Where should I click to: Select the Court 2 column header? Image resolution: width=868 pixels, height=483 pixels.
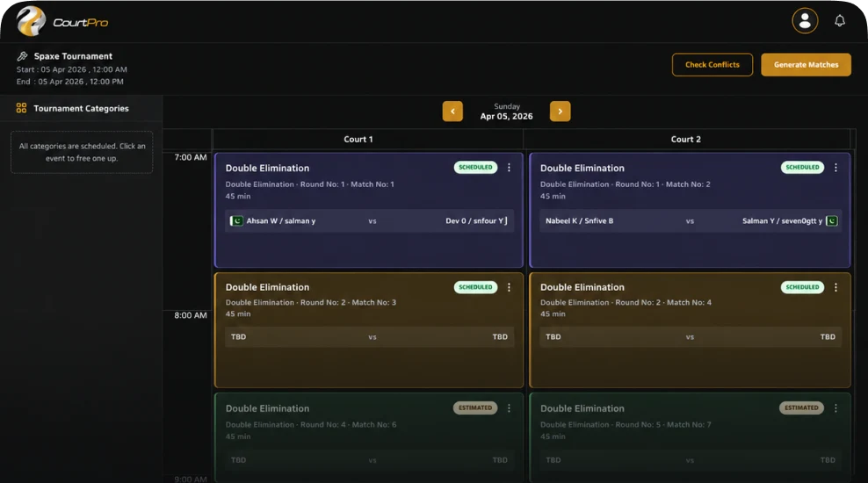(686, 140)
